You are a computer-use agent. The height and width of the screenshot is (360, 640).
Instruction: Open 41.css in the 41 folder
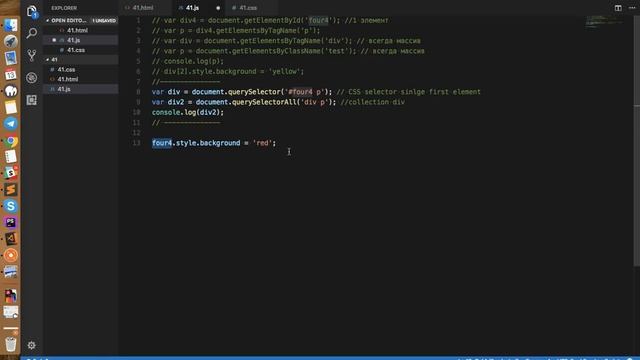click(81, 69)
